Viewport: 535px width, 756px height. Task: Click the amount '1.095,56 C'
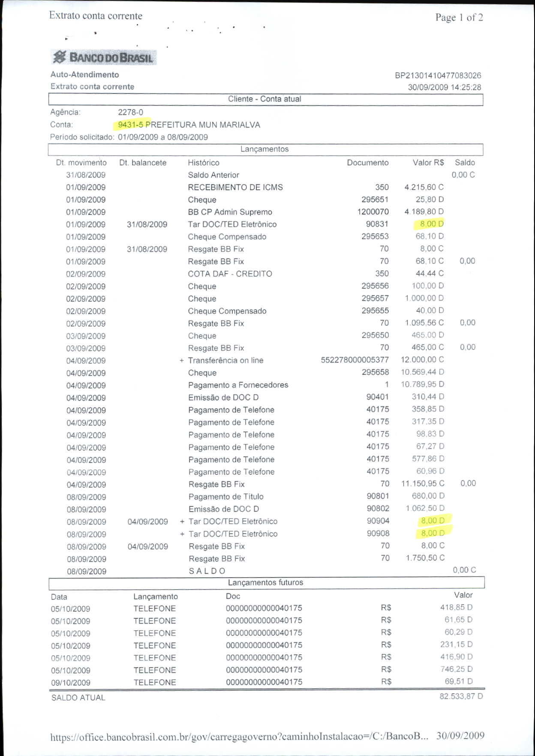(x=424, y=323)
